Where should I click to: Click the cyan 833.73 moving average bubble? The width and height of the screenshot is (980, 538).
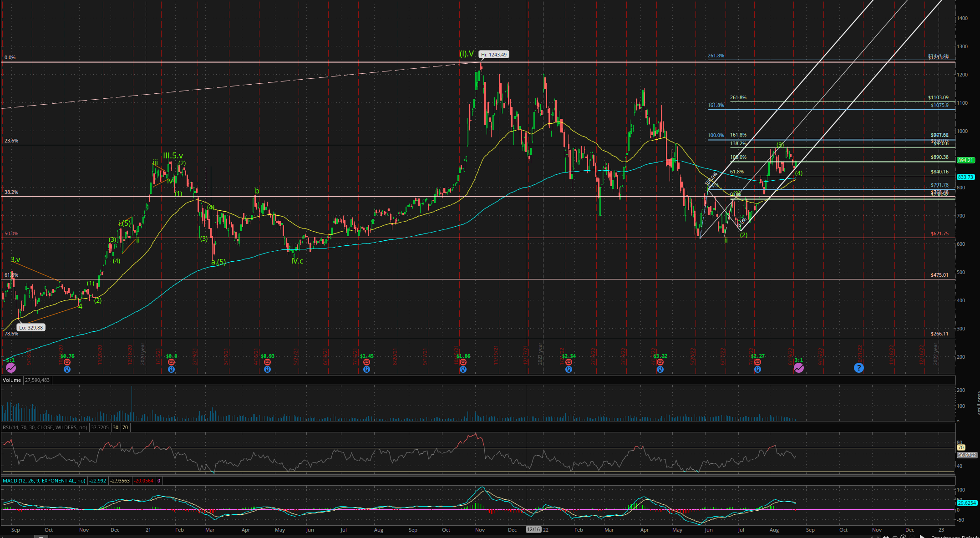pos(965,177)
